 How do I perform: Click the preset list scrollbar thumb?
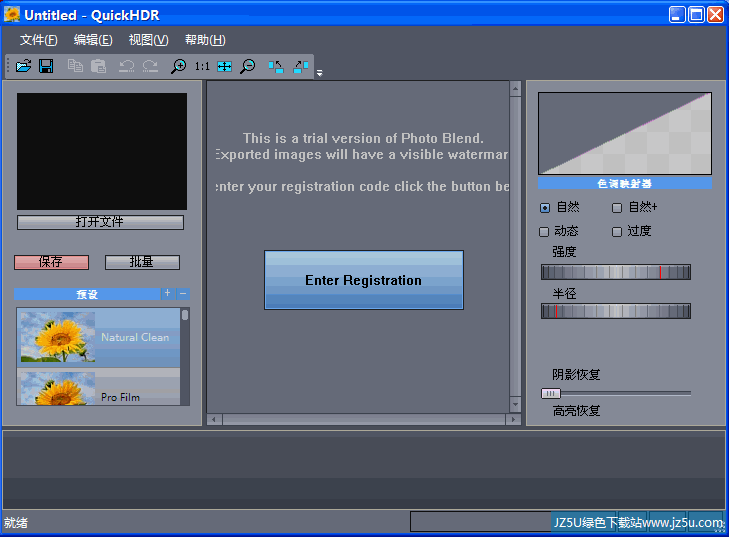coord(185,315)
